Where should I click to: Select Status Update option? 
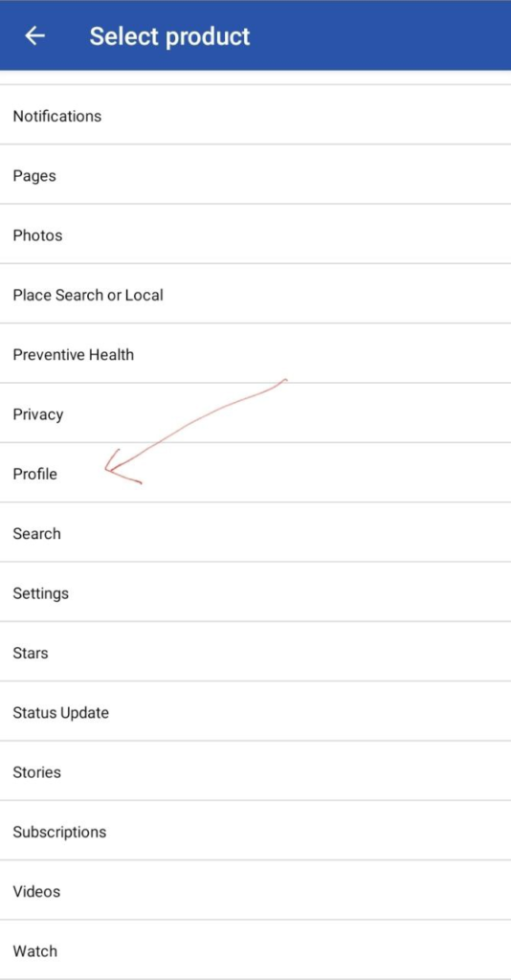click(x=255, y=712)
